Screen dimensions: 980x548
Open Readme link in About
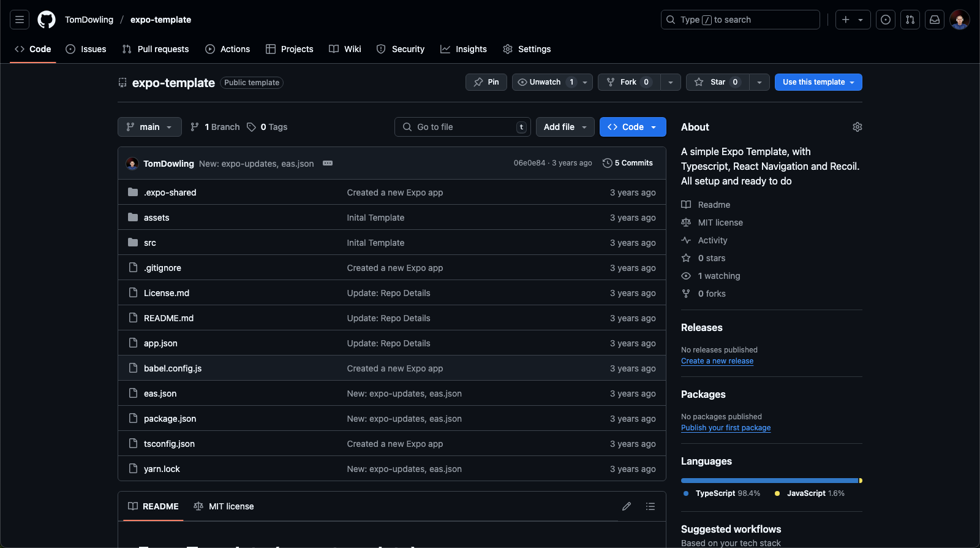(x=706, y=205)
